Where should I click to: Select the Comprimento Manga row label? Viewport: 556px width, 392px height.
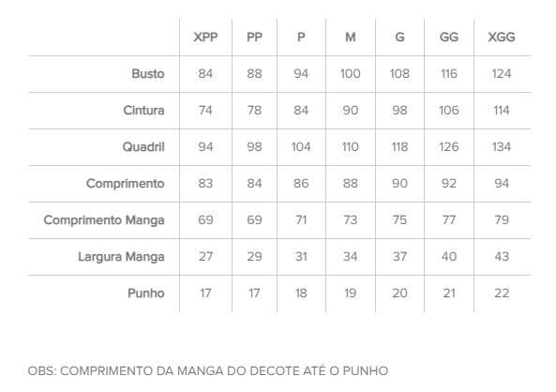(104, 220)
